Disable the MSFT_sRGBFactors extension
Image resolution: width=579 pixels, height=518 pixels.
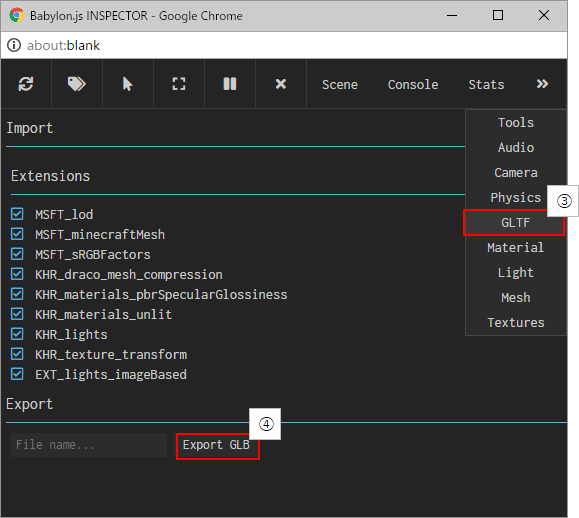17,254
